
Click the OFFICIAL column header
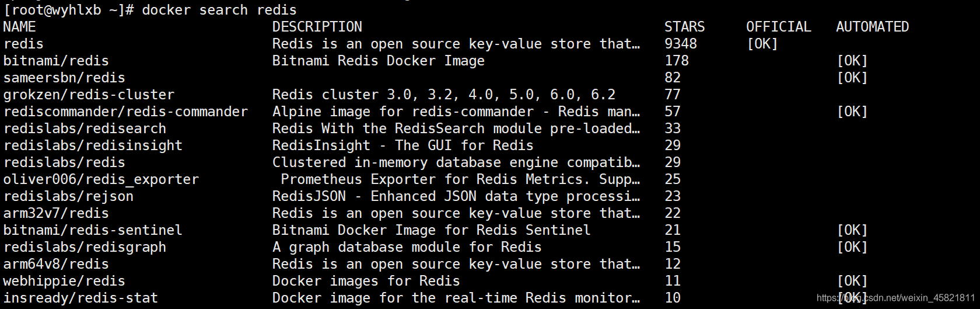click(x=779, y=27)
